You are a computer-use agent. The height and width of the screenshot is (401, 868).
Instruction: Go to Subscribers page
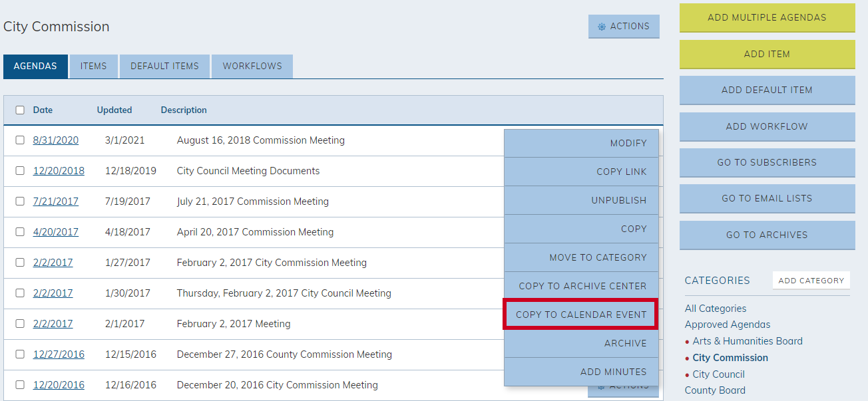(x=767, y=162)
